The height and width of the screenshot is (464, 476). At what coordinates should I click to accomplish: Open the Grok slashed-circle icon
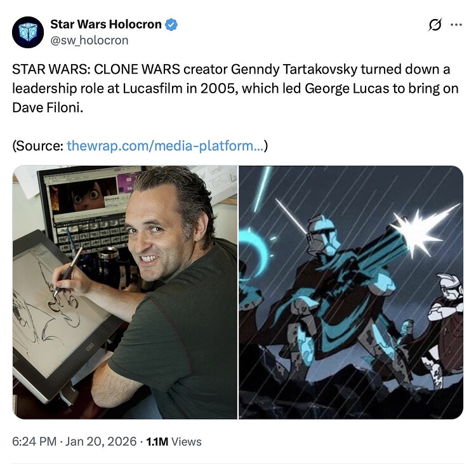pyautogui.click(x=435, y=25)
